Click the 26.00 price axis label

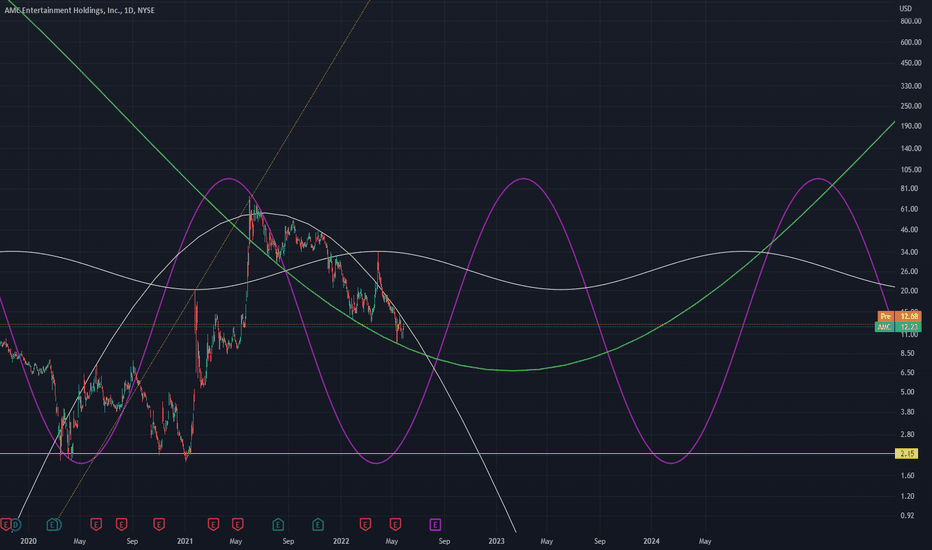click(x=909, y=272)
